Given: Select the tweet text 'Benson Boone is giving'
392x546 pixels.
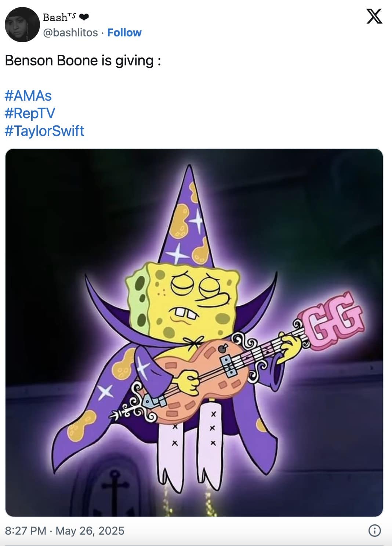Looking at the screenshot, I should (x=83, y=59).
